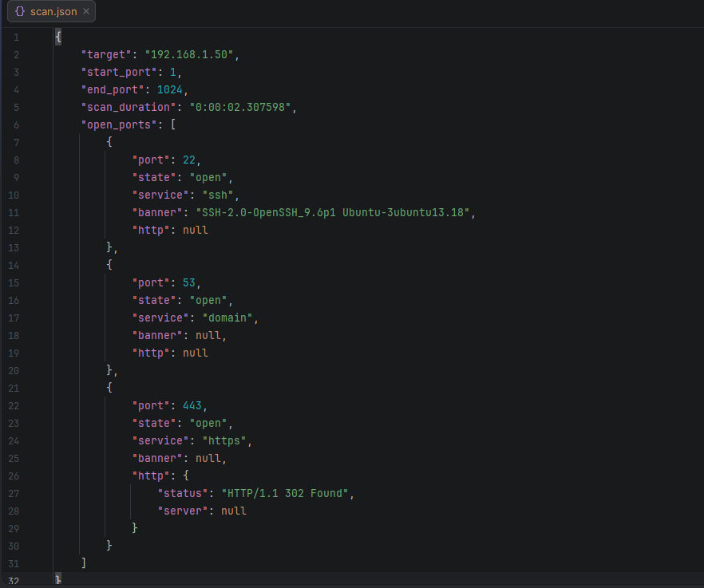Click the null server value on line 28
Image resolution: width=704 pixels, height=588 pixels.
point(233,511)
